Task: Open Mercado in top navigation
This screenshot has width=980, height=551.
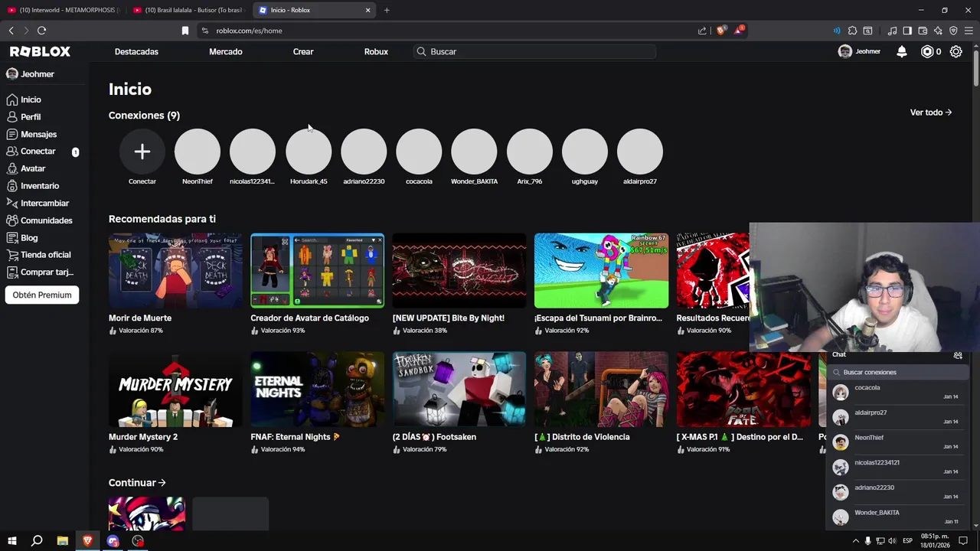Action: pyautogui.click(x=226, y=51)
